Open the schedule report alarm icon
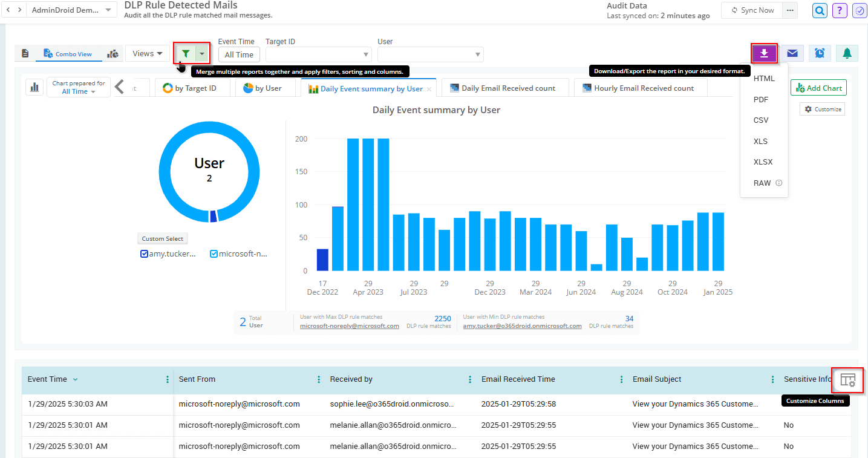 (820, 53)
